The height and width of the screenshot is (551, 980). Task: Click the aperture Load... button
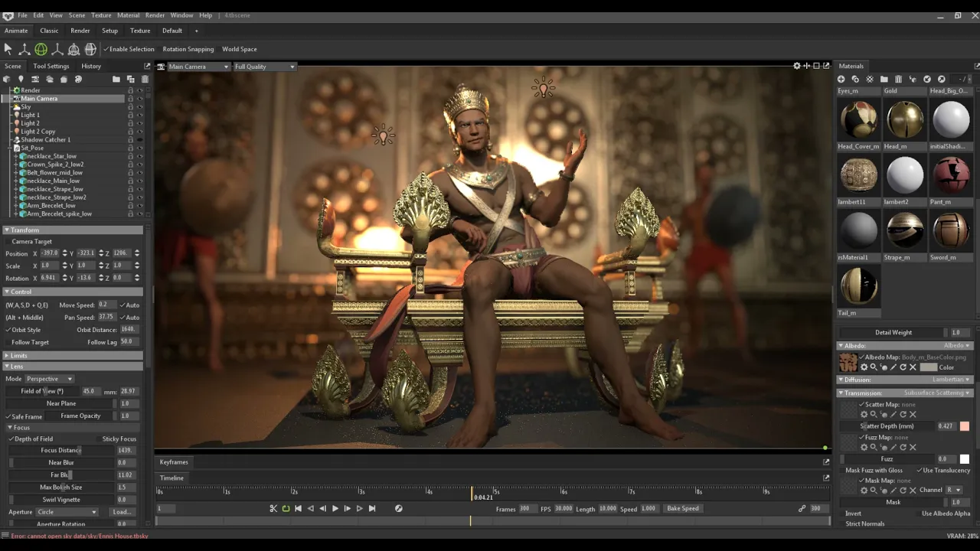point(122,512)
